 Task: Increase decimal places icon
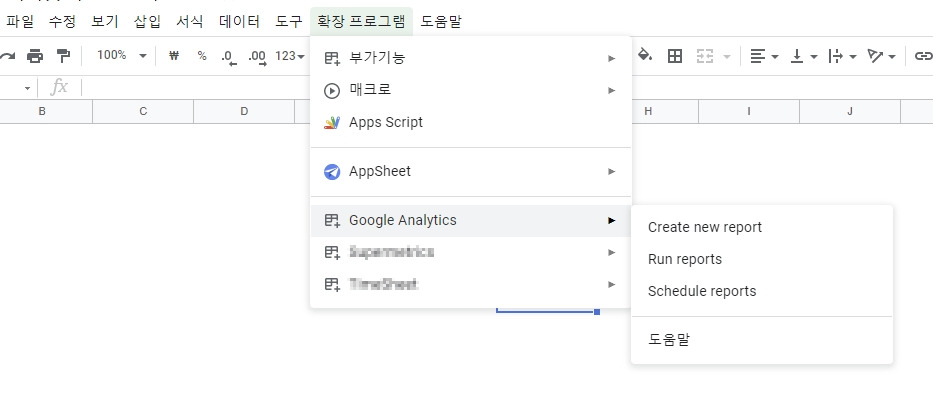(257, 57)
